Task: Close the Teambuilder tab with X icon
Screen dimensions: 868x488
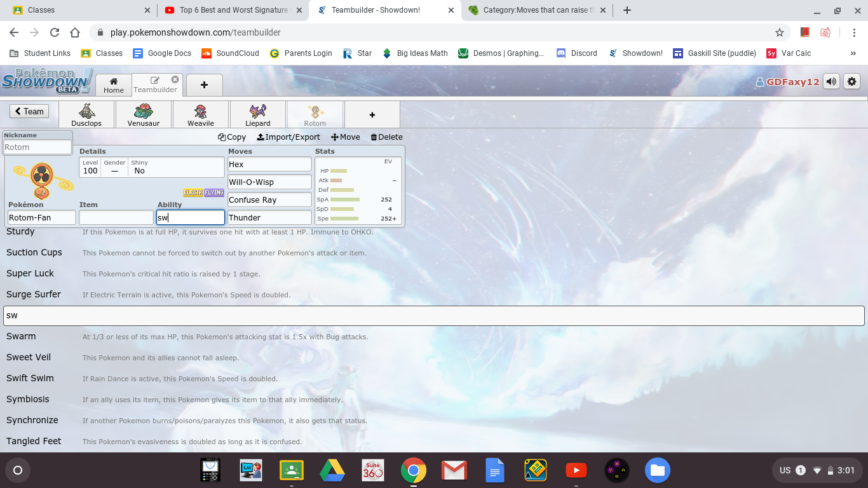Action: point(175,79)
